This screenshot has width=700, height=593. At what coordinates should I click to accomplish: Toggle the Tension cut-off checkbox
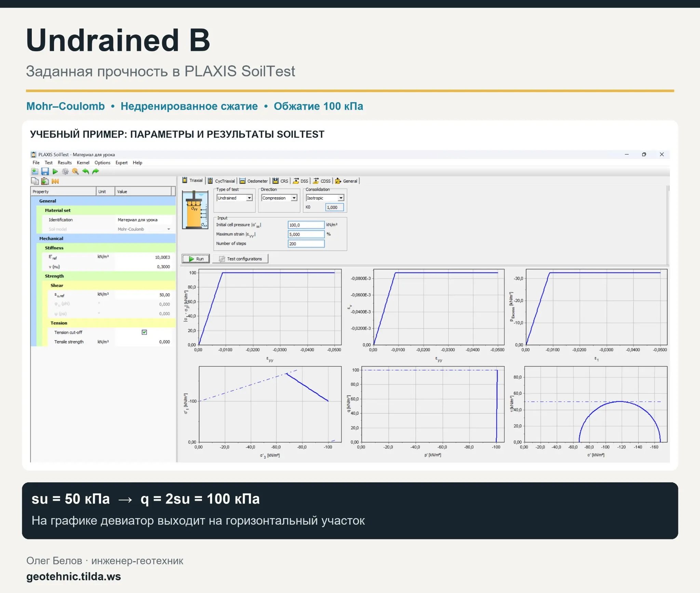pyautogui.click(x=144, y=332)
